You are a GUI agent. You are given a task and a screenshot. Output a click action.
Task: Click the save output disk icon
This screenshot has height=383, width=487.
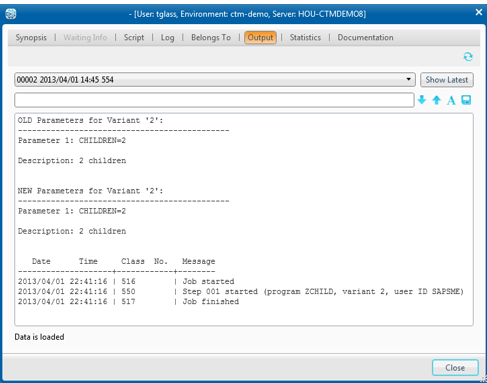[466, 100]
